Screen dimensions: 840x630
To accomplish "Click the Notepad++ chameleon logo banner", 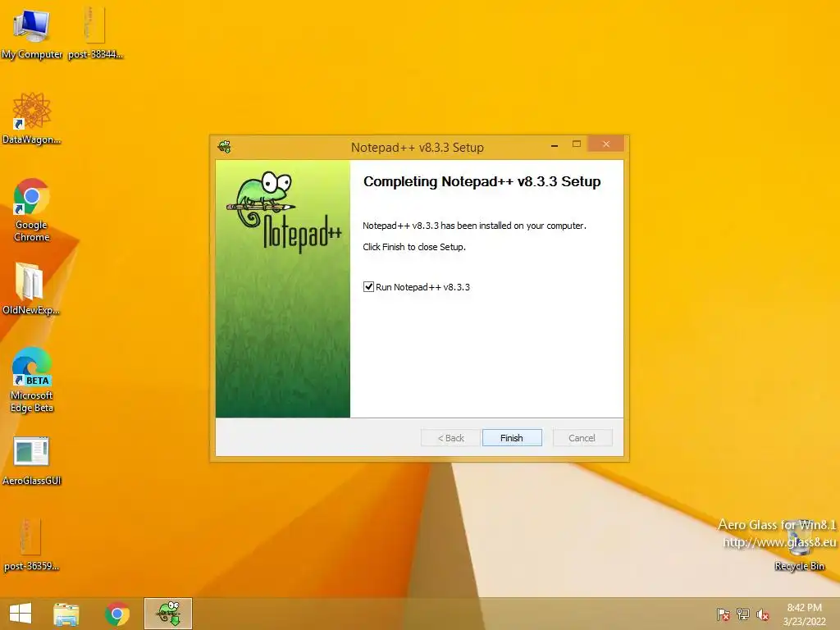I will tap(283, 289).
